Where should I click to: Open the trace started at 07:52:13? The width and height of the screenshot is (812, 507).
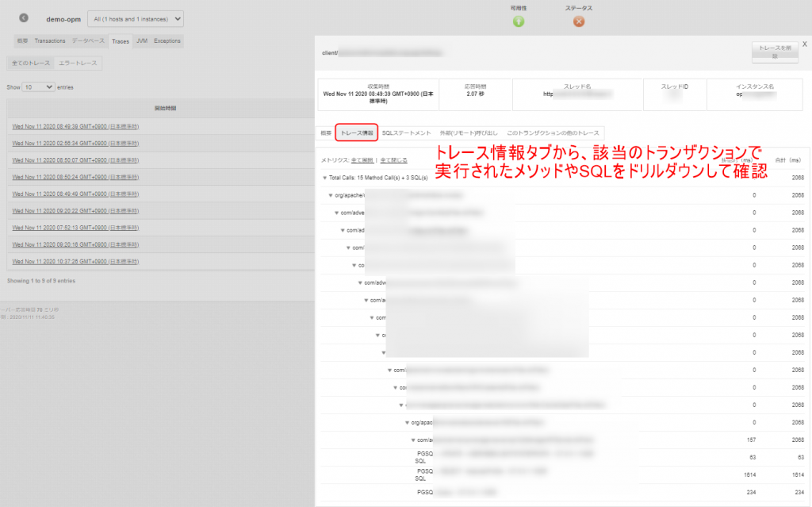(x=75, y=228)
